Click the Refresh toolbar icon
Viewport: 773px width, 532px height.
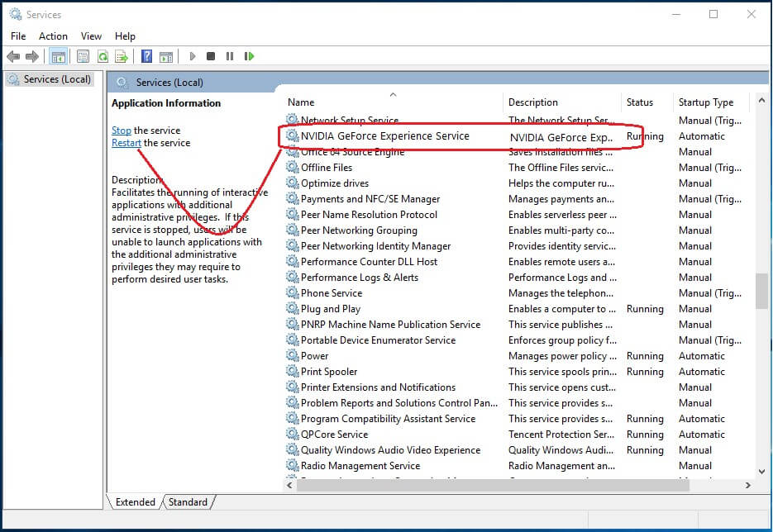tap(103, 56)
